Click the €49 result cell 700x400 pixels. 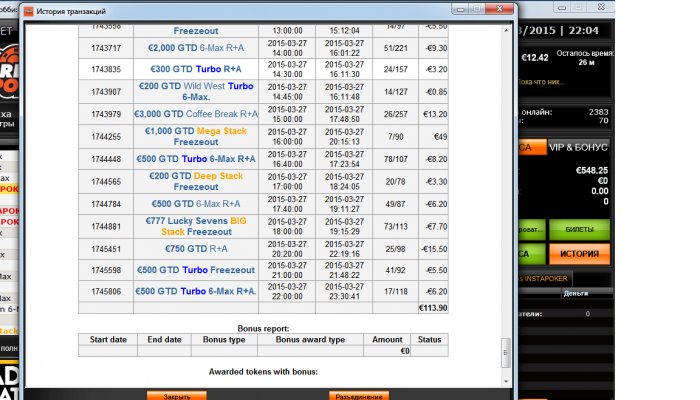(x=433, y=137)
